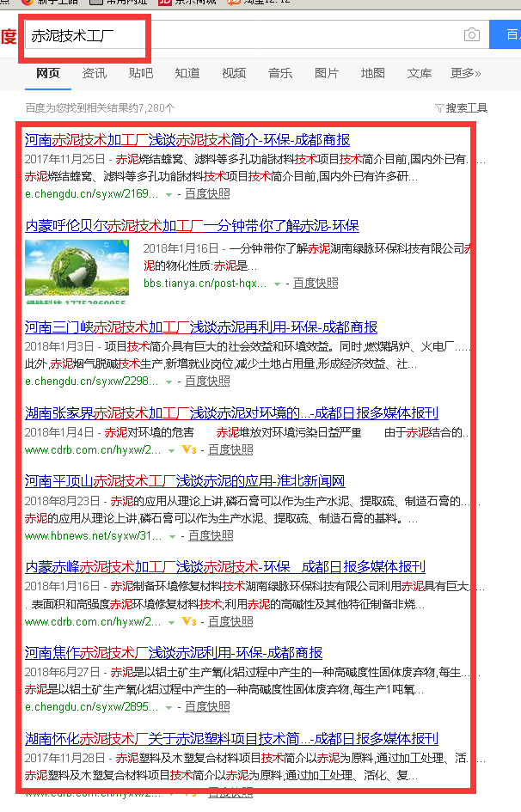Image resolution: width=521 pixels, height=812 pixels.
Task: Expand the 更多» menu
Action: coord(466,73)
